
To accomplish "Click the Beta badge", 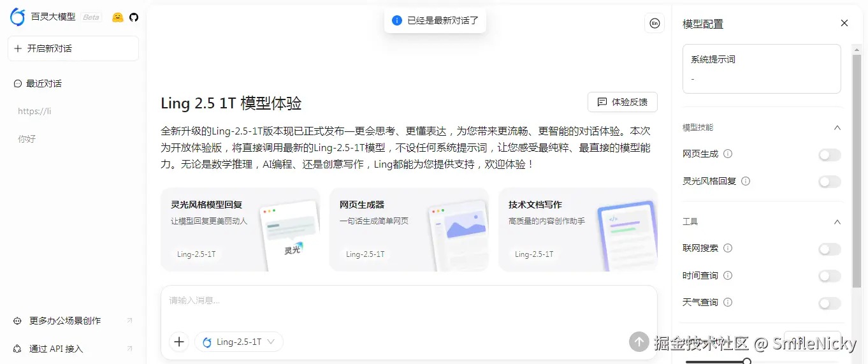I will pyautogui.click(x=91, y=17).
